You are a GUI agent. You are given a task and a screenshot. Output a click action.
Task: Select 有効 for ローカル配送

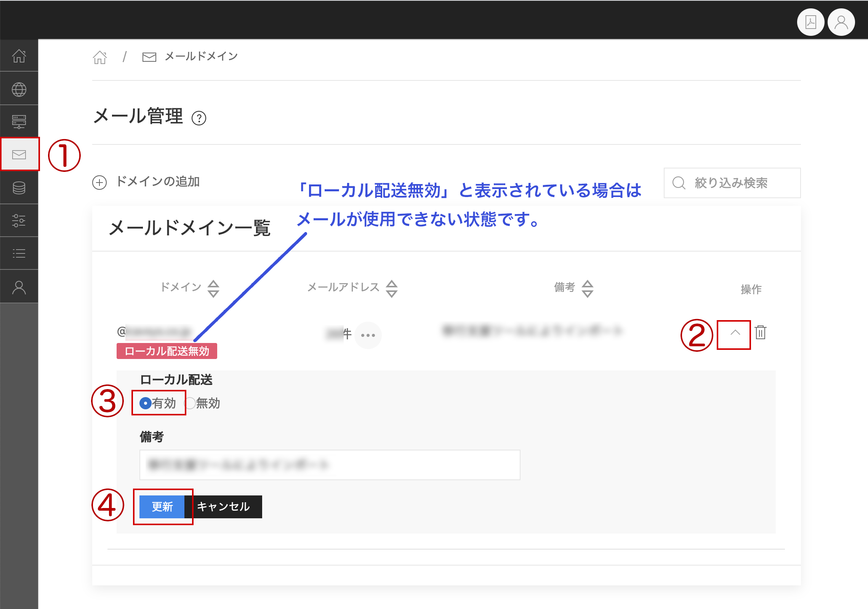(145, 403)
